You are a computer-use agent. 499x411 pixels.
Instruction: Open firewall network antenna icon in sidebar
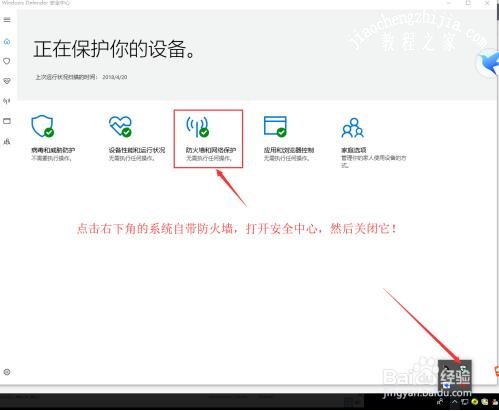coord(7,101)
